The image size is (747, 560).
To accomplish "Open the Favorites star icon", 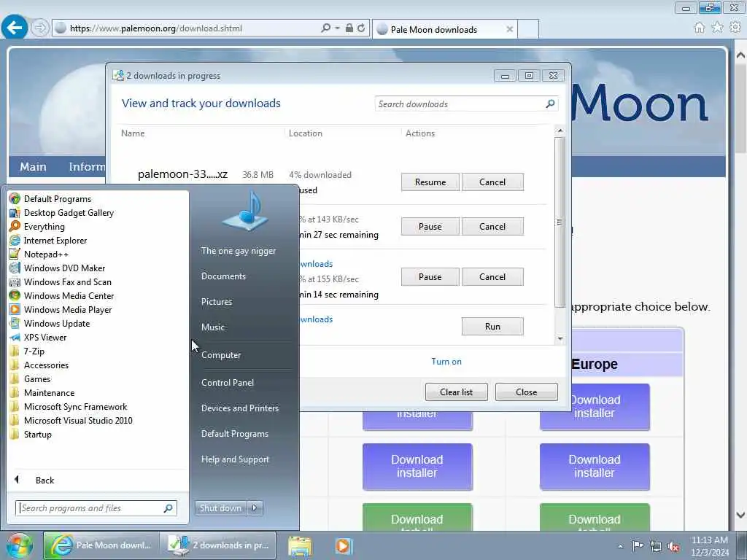I will pyautogui.click(x=717, y=28).
